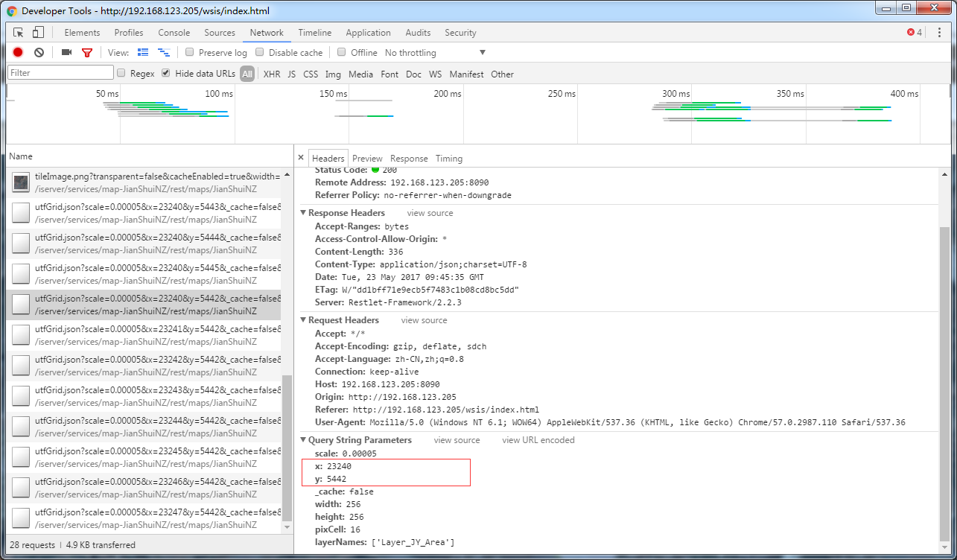This screenshot has width=957, height=560.
Task: Open the No throttling dropdown
Action: 435,53
